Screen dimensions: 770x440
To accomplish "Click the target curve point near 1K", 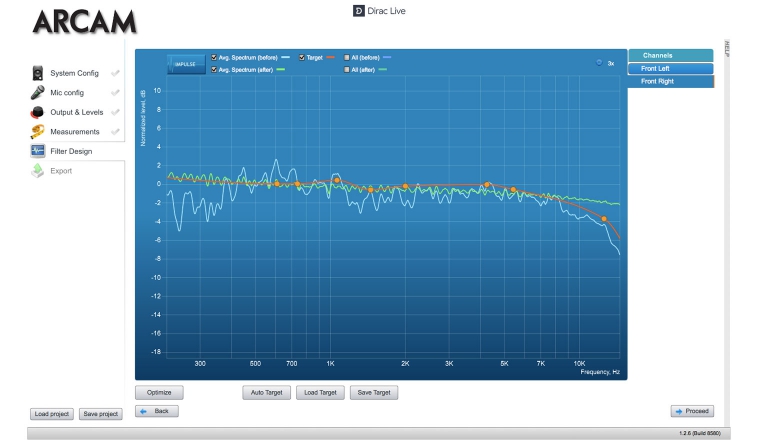I will (337, 181).
